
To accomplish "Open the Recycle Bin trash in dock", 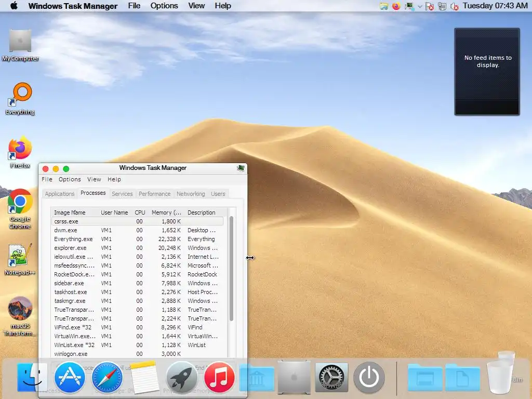I will point(501,373).
